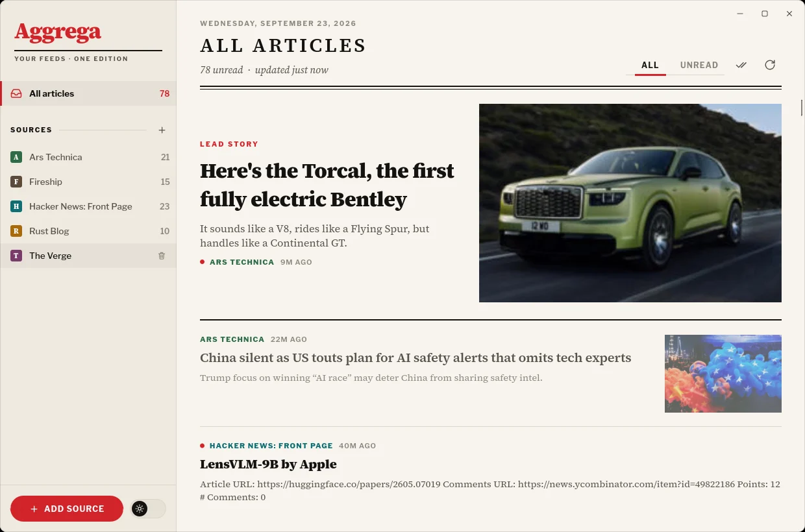The image size is (805, 532).
Task: Click the ARS TECHNICA label on China article
Action: coord(232,339)
